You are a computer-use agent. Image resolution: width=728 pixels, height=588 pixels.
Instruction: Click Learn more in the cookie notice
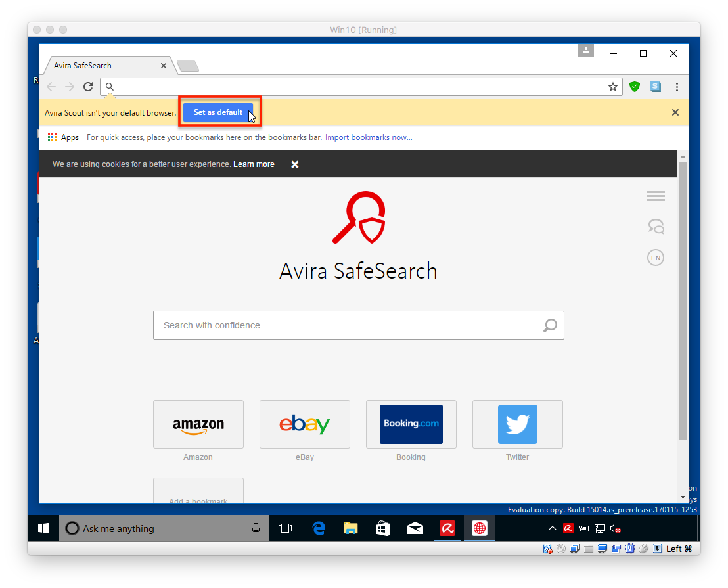(x=254, y=164)
